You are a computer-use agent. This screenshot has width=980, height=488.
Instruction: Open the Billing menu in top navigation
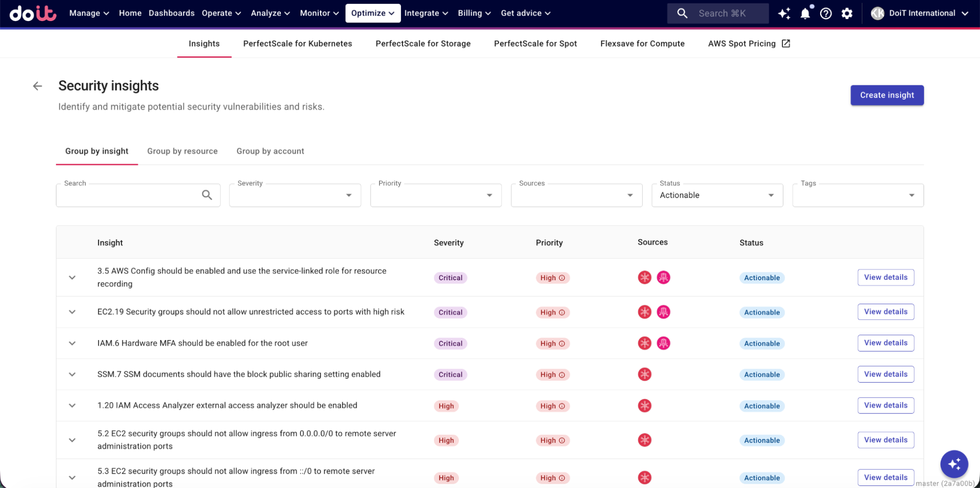(474, 13)
